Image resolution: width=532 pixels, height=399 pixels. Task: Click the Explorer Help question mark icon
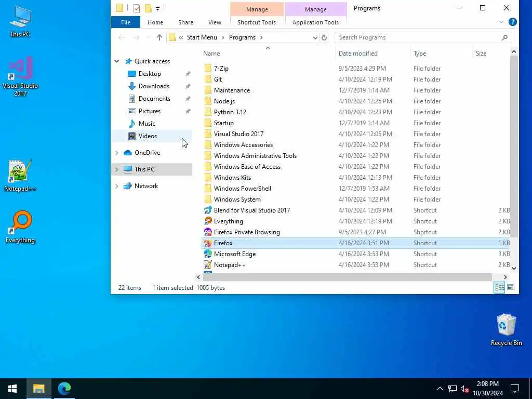[x=513, y=22]
